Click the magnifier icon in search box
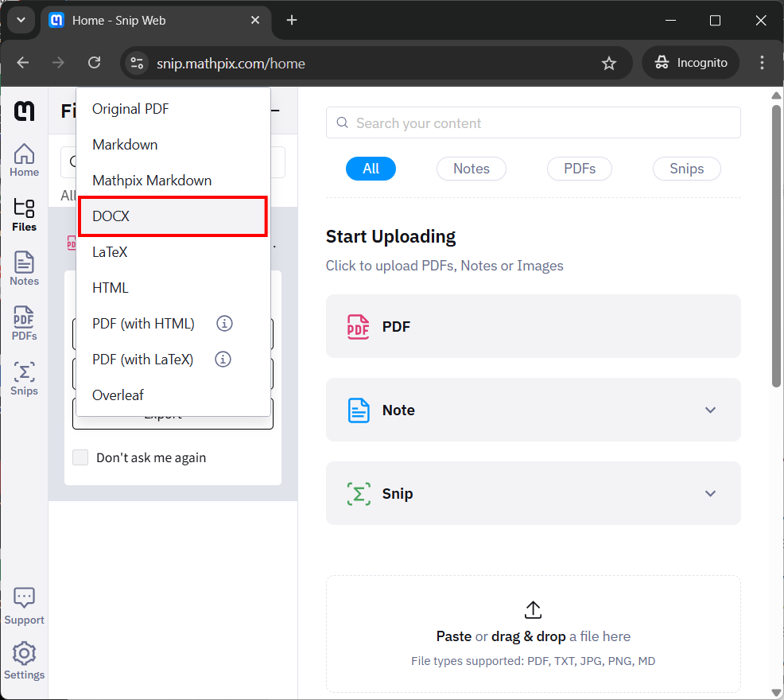Screen dimensions: 784x700 point(343,122)
